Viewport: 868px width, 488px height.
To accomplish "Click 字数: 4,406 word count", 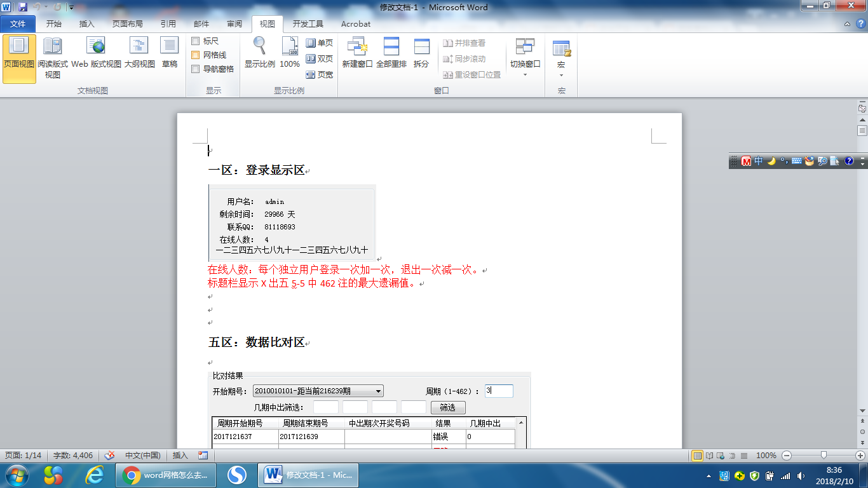I will 73,455.
